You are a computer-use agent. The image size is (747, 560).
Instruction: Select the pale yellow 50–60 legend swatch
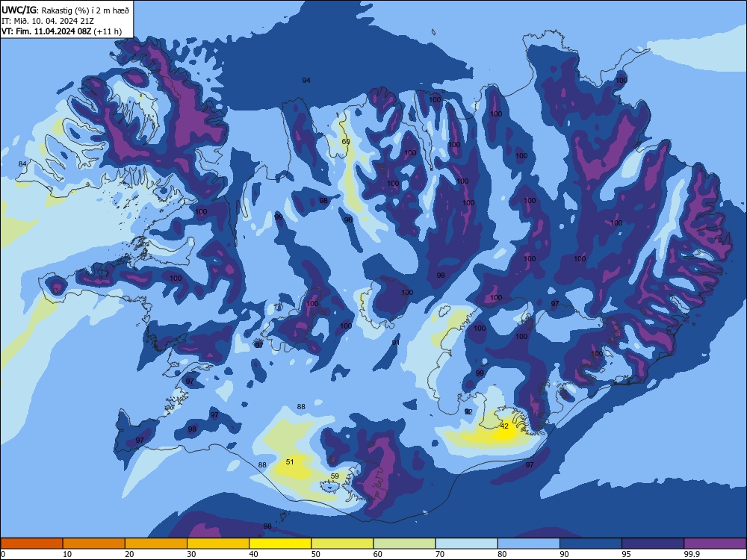tap(342, 544)
